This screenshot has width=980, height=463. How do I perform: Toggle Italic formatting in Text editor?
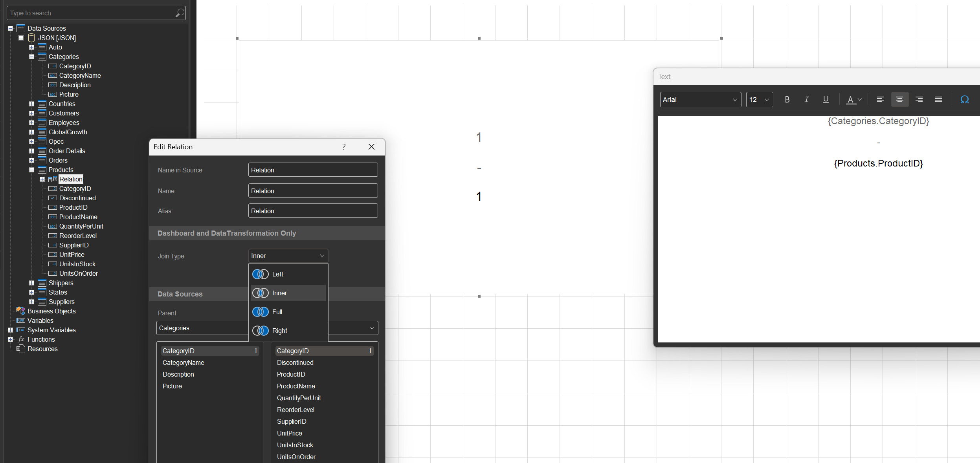pos(806,99)
